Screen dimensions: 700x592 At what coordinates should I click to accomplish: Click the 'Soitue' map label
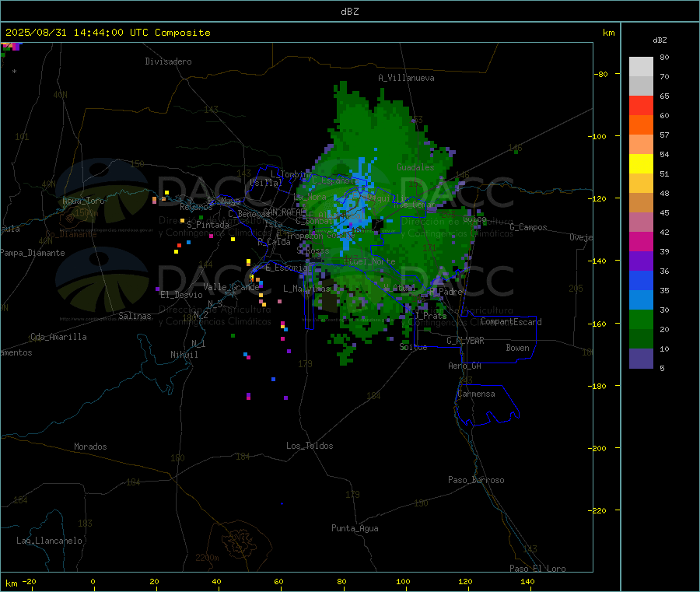click(413, 347)
